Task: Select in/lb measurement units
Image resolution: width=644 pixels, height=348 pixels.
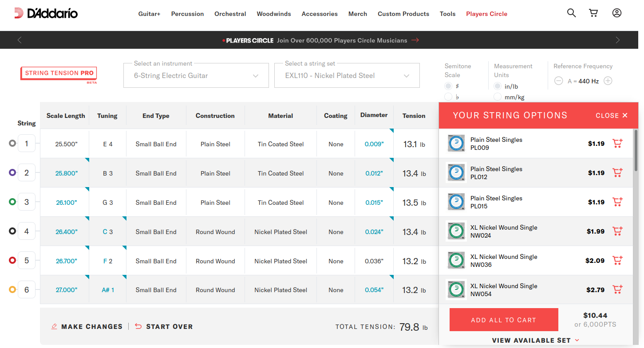Action: pos(498,86)
